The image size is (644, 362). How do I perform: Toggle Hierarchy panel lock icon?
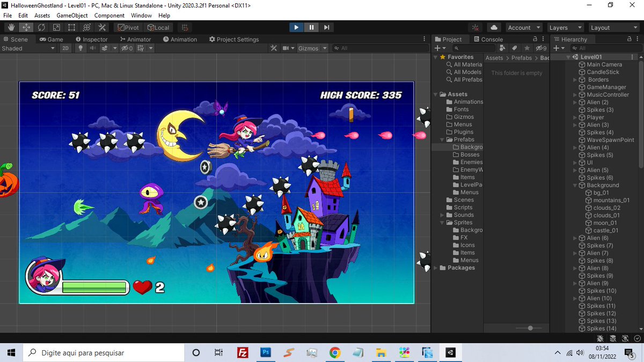630,39
